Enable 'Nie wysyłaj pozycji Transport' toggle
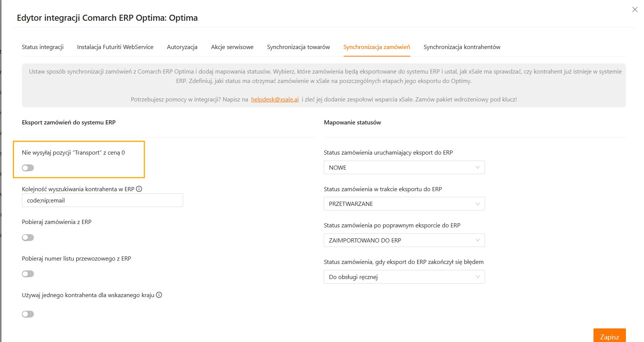 (x=28, y=168)
